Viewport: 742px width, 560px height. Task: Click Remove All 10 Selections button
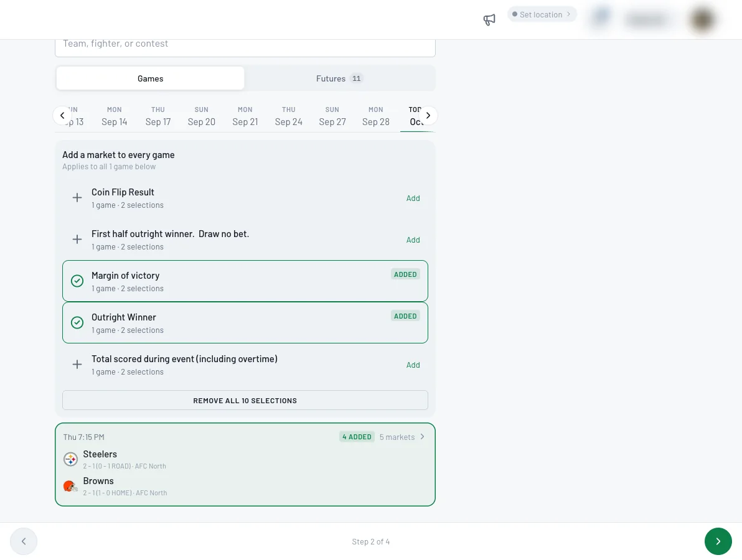pos(245,400)
